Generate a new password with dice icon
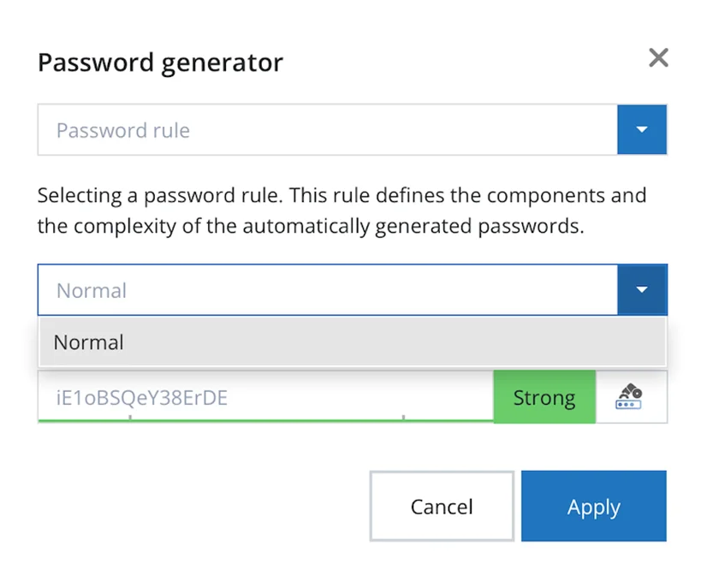The height and width of the screenshot is (588, 707). [629, 396]
